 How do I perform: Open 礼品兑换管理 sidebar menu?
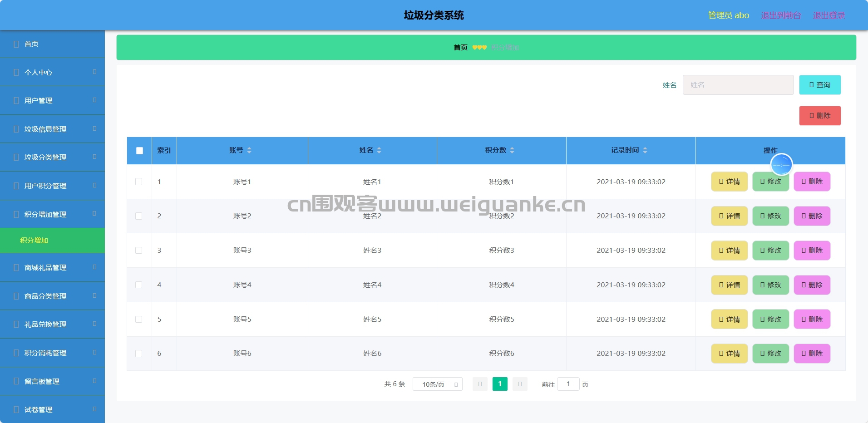pos(52,324)
